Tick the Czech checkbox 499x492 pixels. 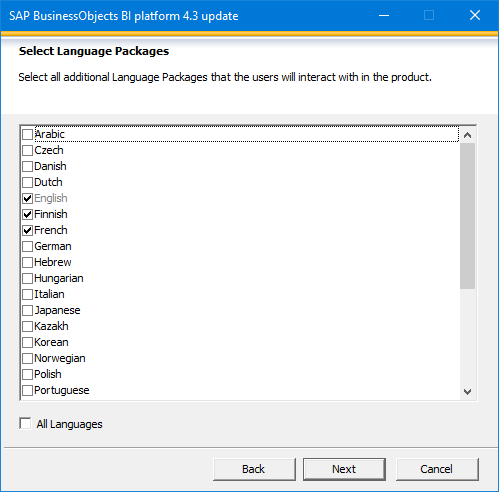[x=27, y=150]
